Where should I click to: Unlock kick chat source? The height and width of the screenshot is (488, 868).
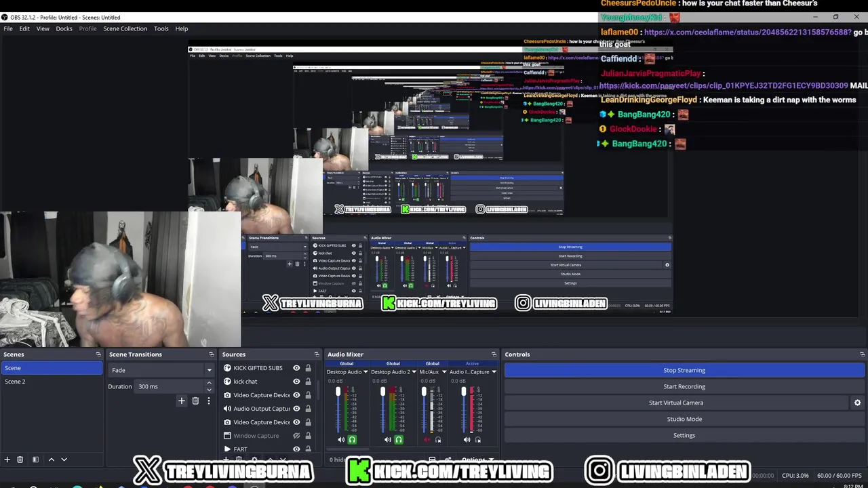pos(308,382)
